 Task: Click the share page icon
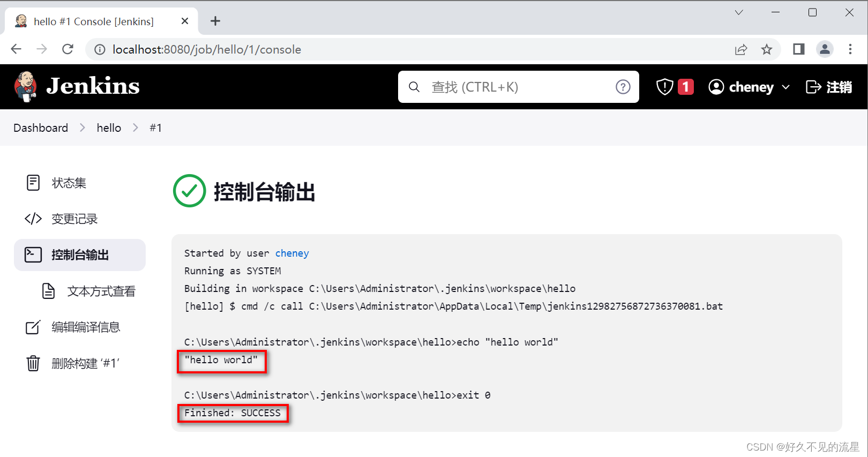pos(741,49)
